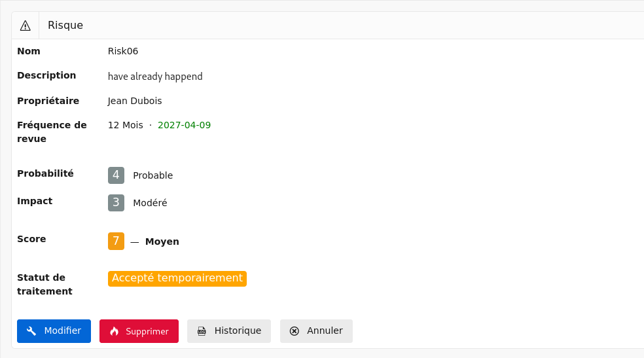
Task: Click the Accepté temporairement status badge
Action: point(177,278)
